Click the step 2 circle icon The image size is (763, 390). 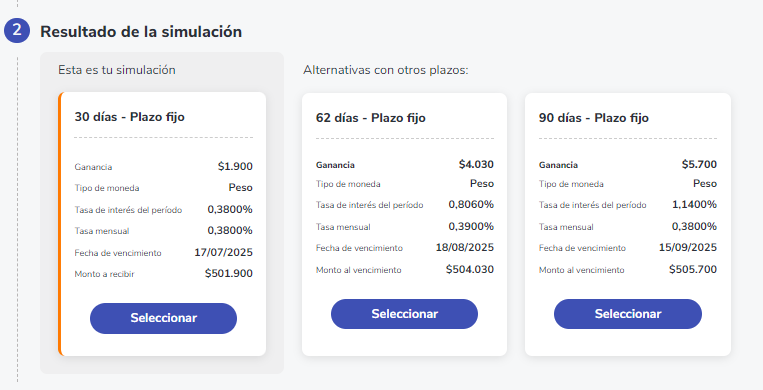[17, 30]
